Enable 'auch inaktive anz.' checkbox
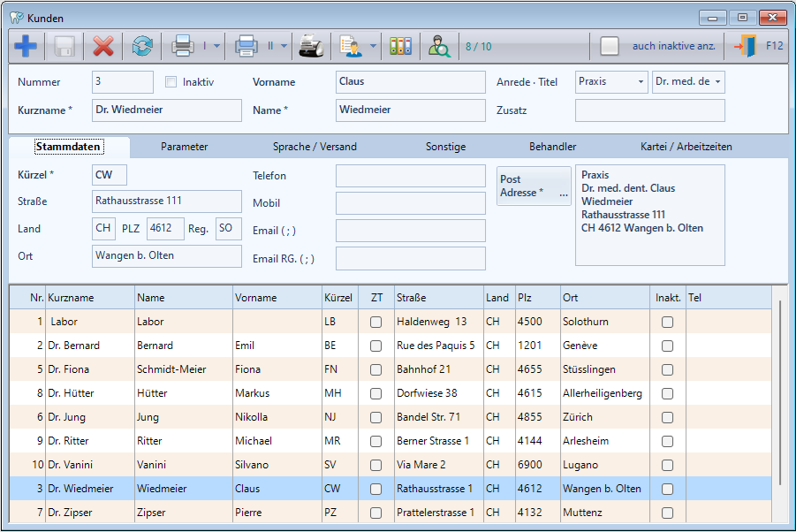Screen dimensions: 796x532 610,46
